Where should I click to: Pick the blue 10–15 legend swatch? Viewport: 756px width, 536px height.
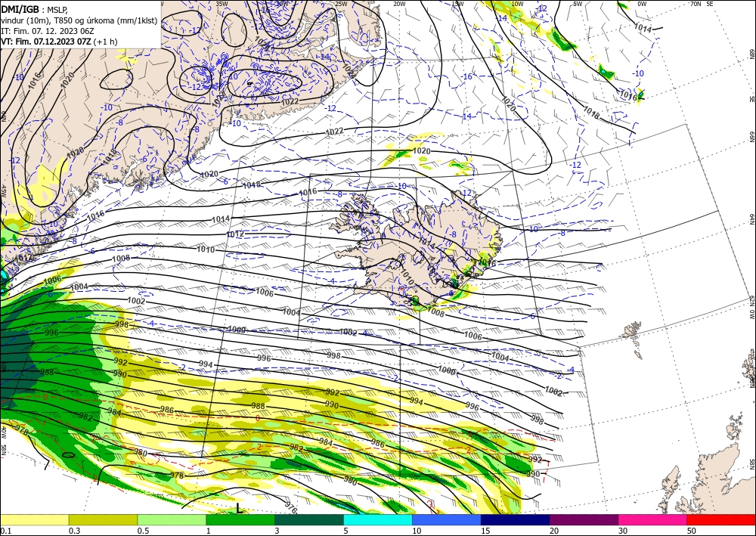tap(447, 519)
